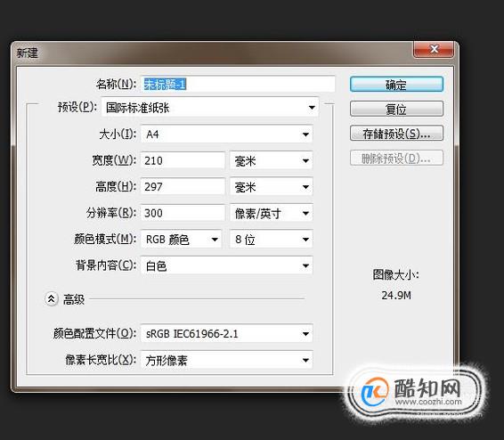Click the 酷知网 watermark logo

point(412,392)
